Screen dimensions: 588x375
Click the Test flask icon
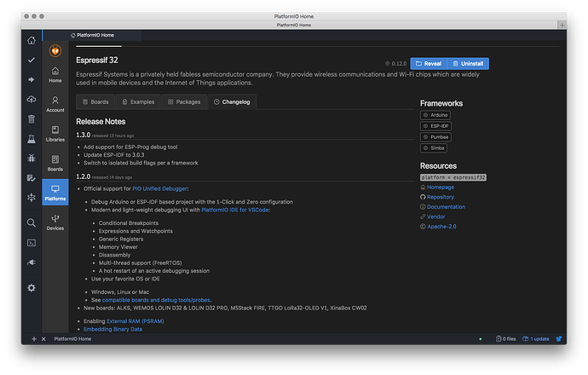point(32,139)
